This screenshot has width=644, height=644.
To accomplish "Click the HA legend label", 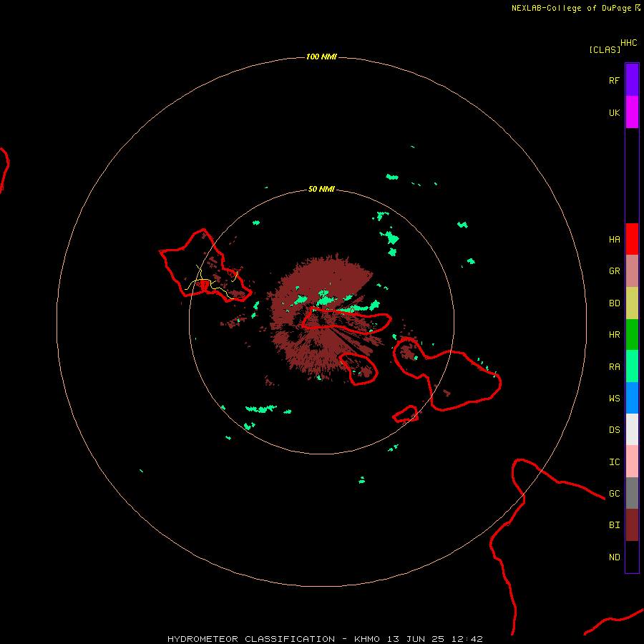I will (x=614, y=240).
